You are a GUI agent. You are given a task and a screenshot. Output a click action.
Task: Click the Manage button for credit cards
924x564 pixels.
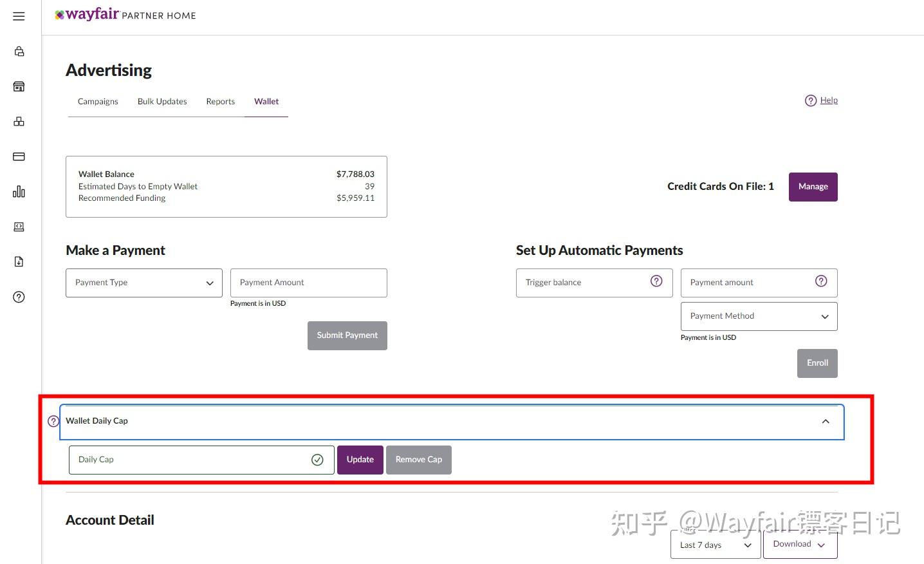click(813, 187)
